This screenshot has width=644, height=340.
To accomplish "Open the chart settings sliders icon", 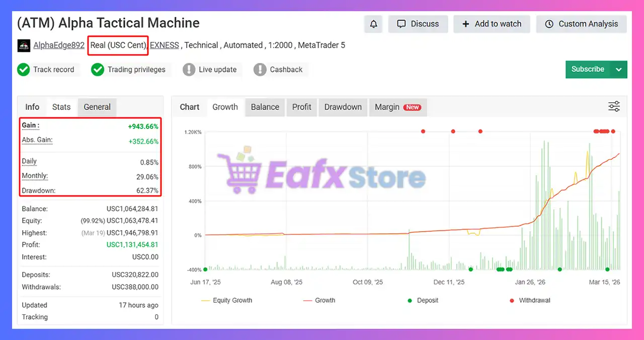I will coord(614,106).
